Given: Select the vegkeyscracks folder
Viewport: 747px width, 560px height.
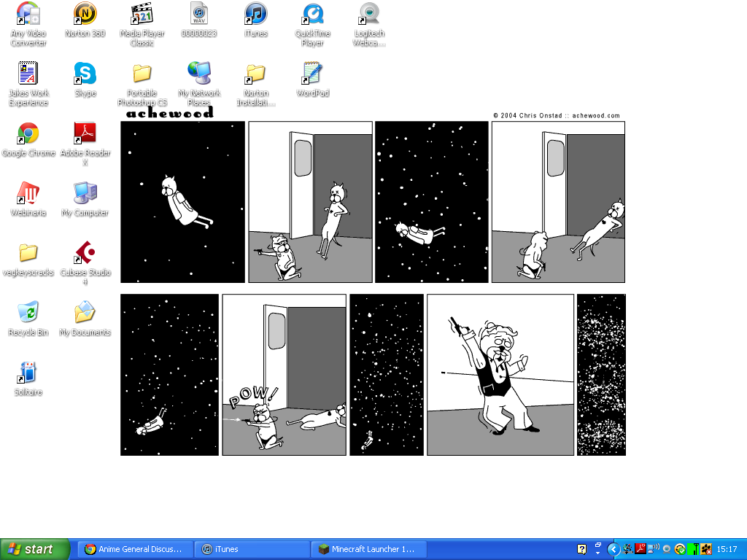Looking at the screenshot, I should tap(28, 259).
